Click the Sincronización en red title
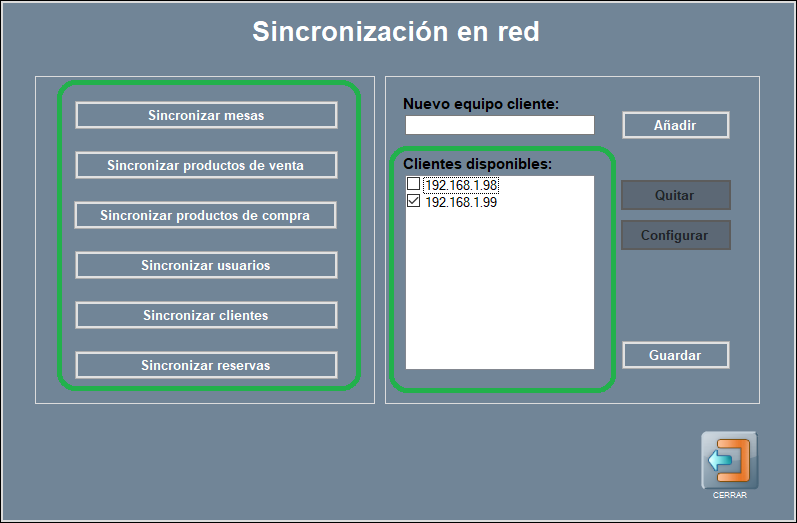 (396, 32)
